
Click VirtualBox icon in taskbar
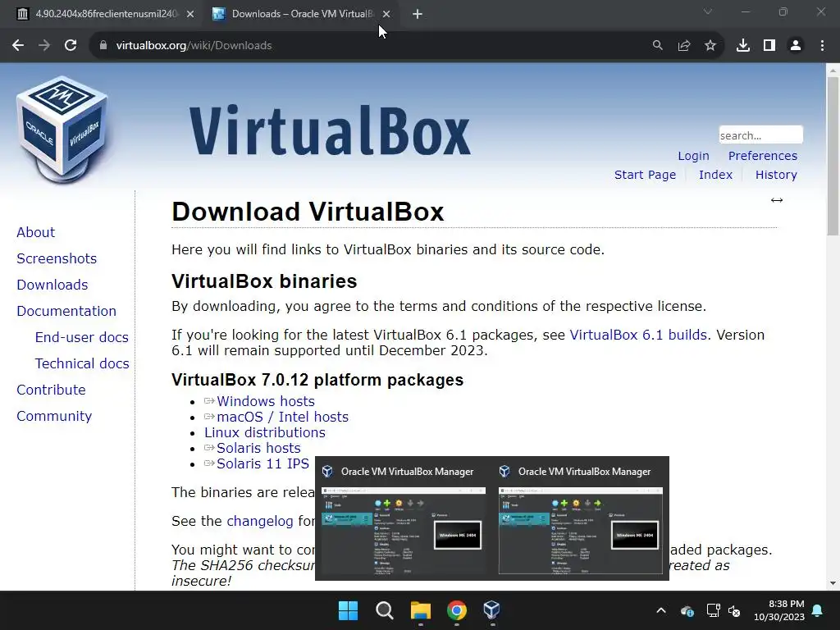pos(492,609)
